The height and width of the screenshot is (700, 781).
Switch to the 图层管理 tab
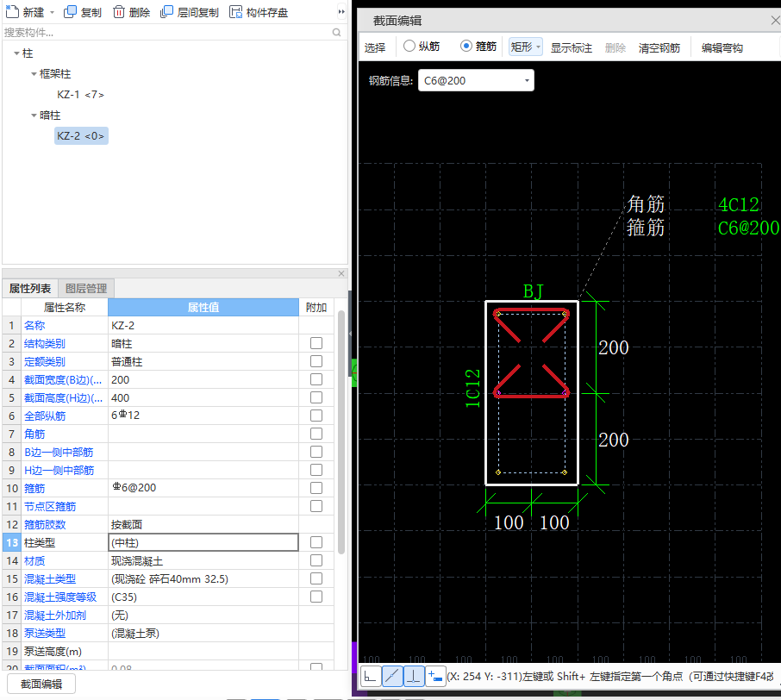coord(86,289)
